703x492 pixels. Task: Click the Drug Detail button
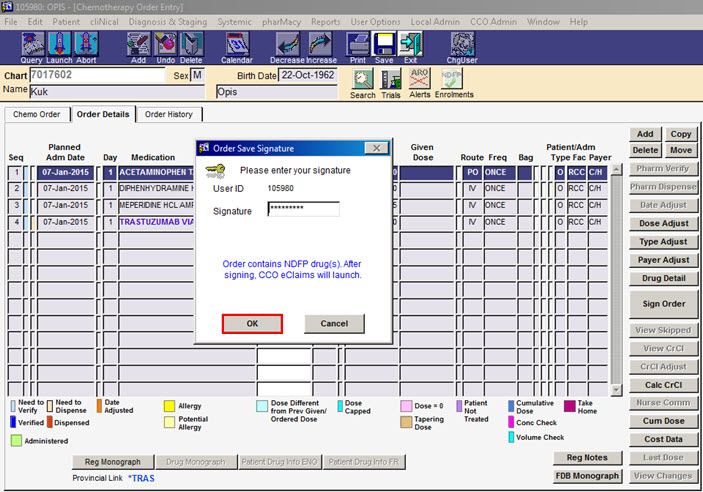point(664,279)
